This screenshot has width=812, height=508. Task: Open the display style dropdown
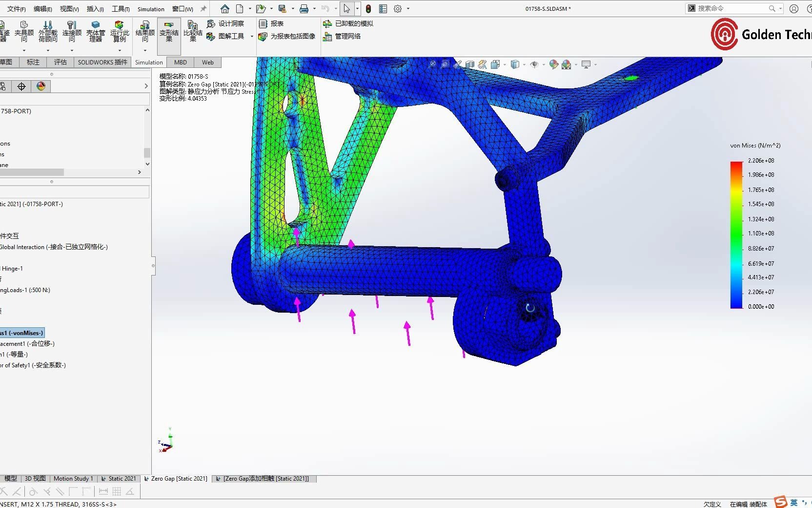(525, 64)
